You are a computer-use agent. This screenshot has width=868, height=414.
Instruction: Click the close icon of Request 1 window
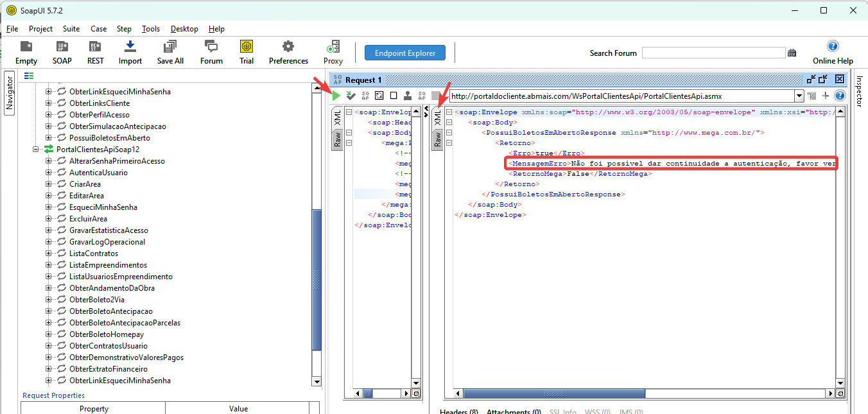coord(839,80)
